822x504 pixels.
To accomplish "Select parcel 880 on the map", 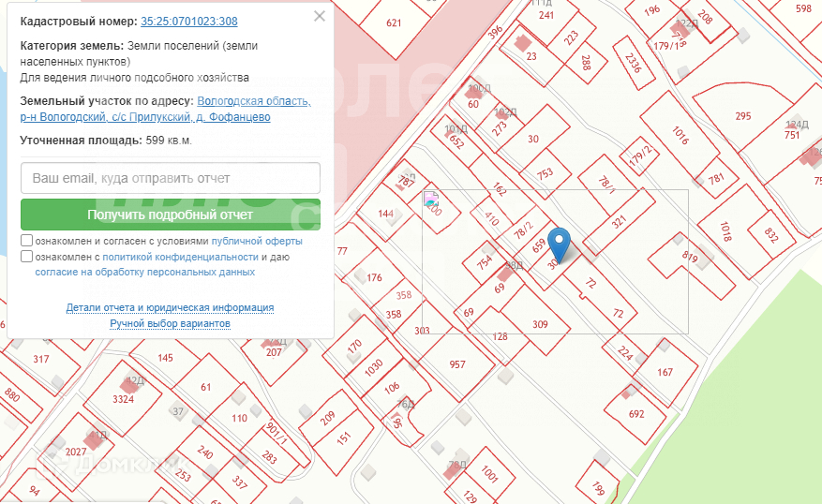I will (12, 394).
